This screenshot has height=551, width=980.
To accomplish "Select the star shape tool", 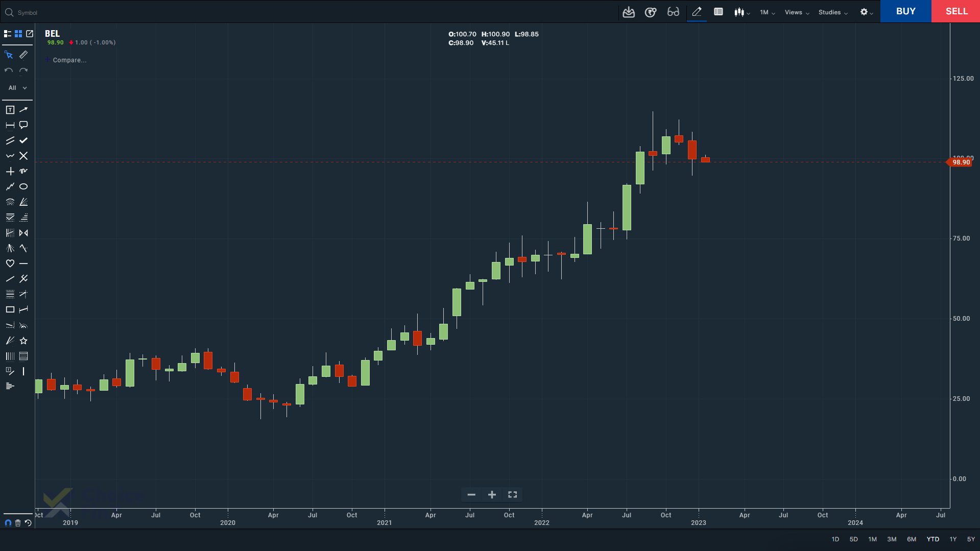I will [23, 341].
